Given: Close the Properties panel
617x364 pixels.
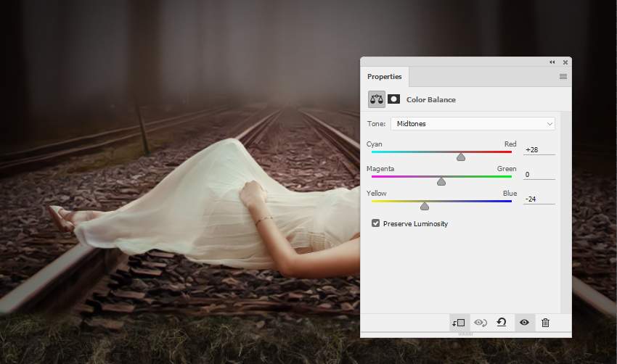Looking at the screenshot, I should pyautogui.click(x=565, y=62).
